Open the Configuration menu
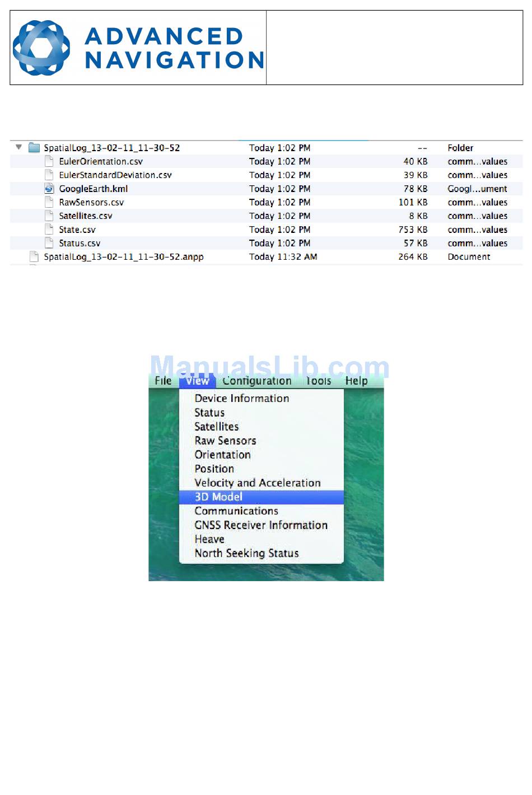The height and width of the screenshot is (795, 532). click(x=257, y=381)
